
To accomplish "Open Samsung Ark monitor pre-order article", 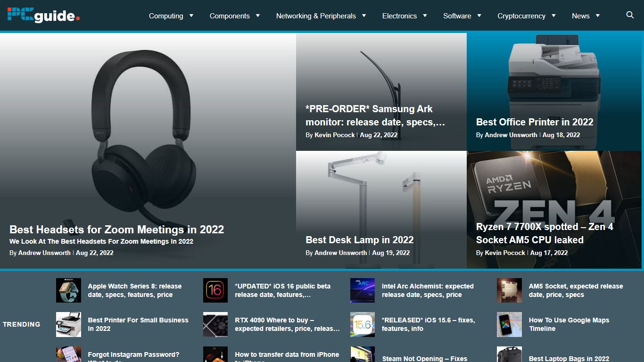I will (375, 115).
